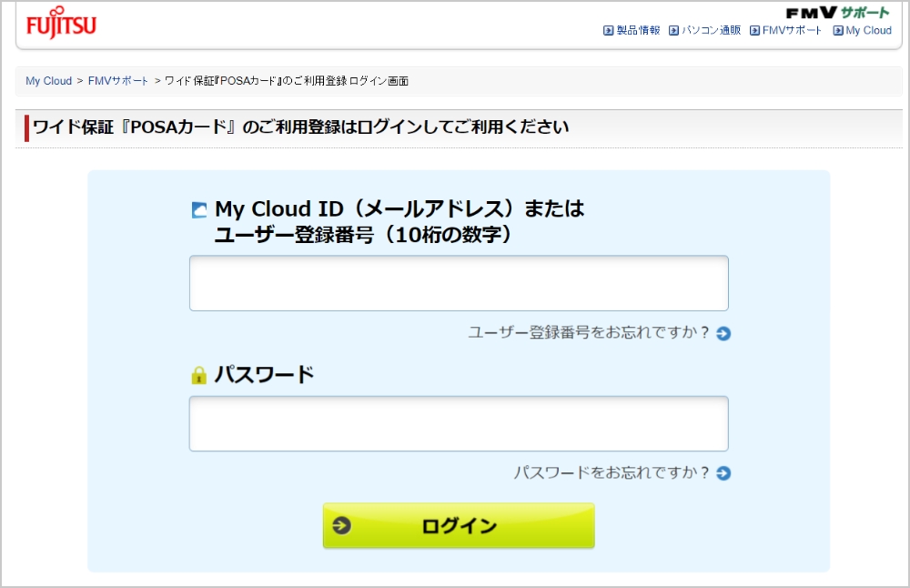Focus the My Cloud ID input field
This screenshot has width=910, height=588.
[x=459, y=283]
